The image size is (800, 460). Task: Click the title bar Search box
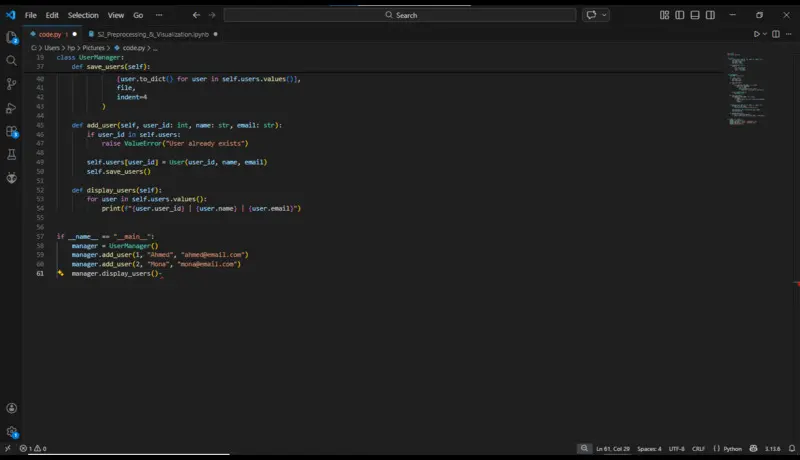[x=400, y=15]
